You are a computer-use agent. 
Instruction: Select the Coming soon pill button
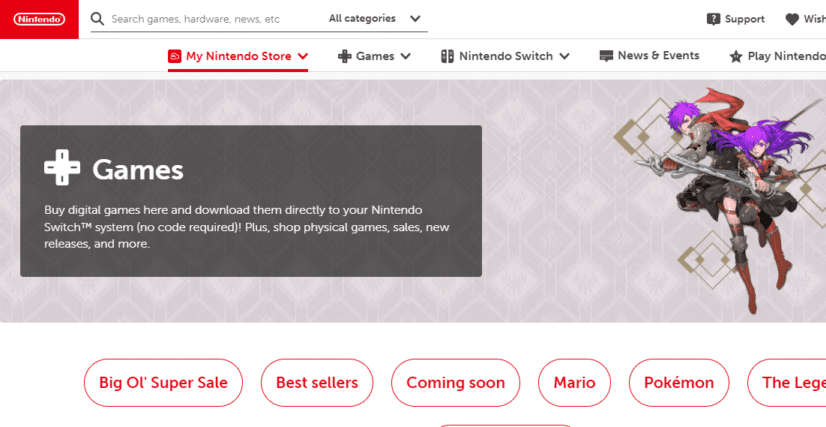pos(456,383)
